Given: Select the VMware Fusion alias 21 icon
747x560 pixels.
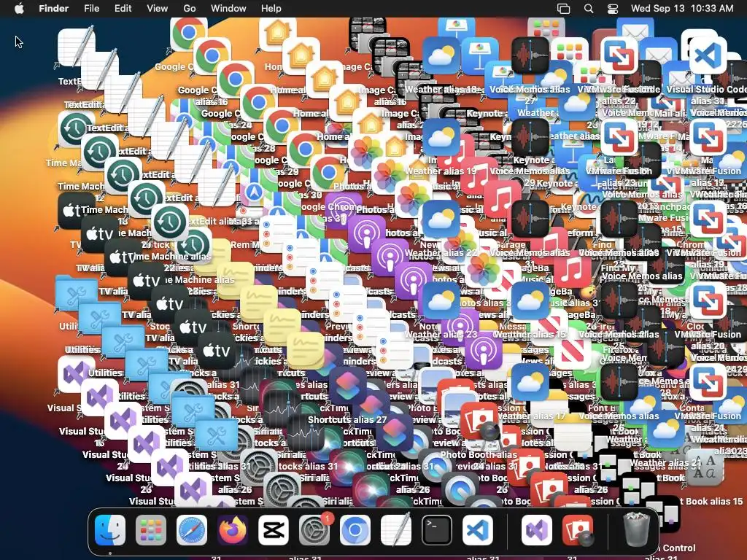Looking at the screenshot, I should coord(708,383).
